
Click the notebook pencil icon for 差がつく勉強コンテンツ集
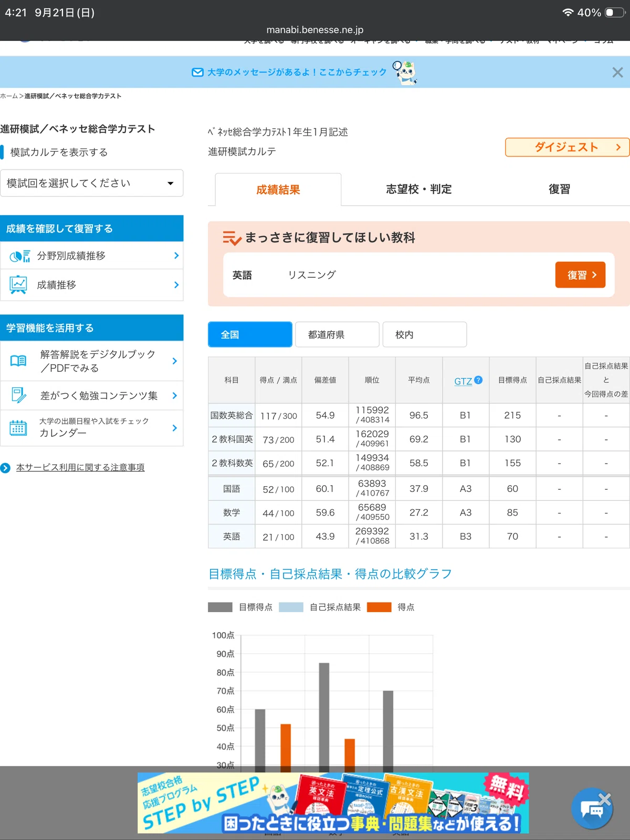(x=18, y=395)
